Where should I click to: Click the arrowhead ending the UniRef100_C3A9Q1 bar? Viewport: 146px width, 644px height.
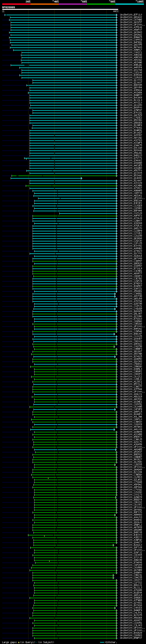pos(115,294)
